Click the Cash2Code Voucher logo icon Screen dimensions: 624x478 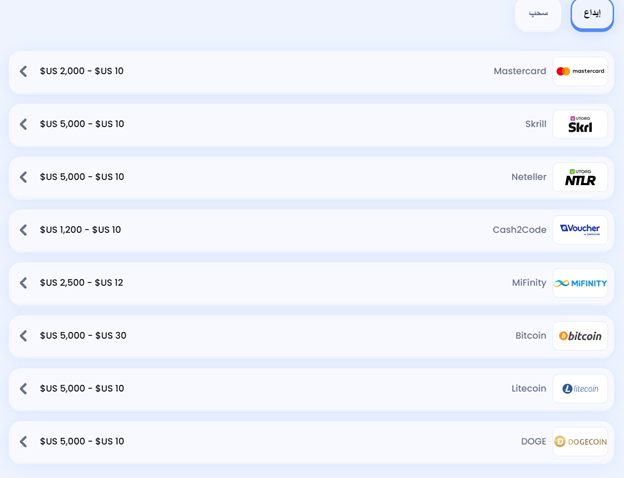(x=580, y=230)
